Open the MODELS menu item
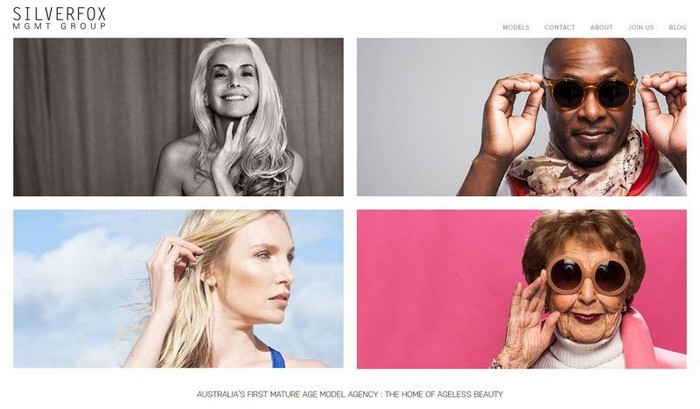Viewport: 700px width, 409px height. (x=516, y=27)
